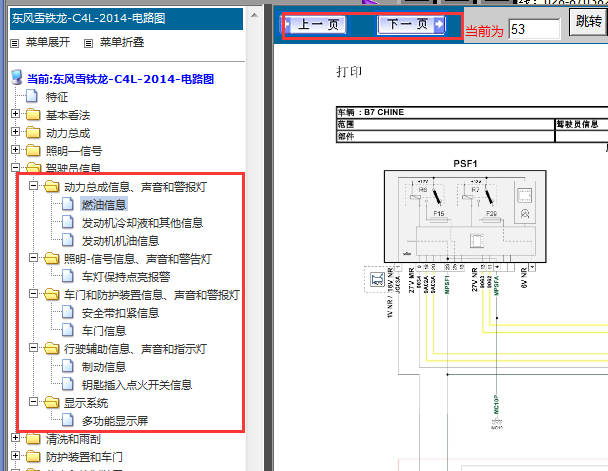Image resolution: width=608 pixels, height=471 pixels.
Task: Click the open folder icon of 车门和防护装置信息
Action: click(52, 294)
